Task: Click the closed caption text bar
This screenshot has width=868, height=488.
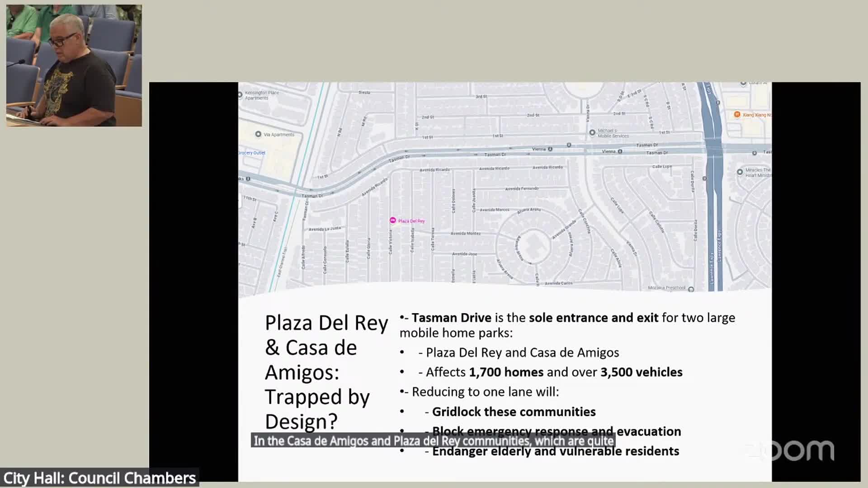Action: tap(433, 441)
